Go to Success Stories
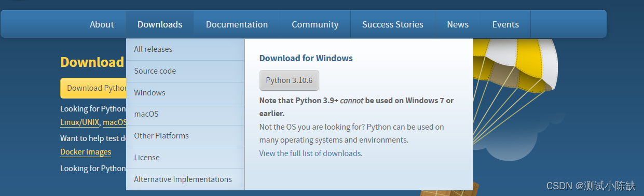This screenshot has height=196, width=644. pyautogui.click(x=393, y=24)
